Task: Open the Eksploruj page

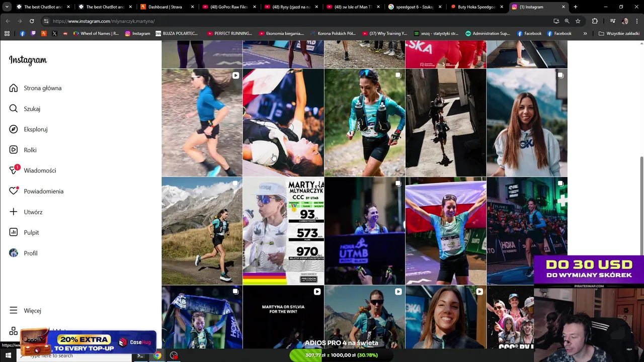Action: pyautogui.click(x=28, y=129)
